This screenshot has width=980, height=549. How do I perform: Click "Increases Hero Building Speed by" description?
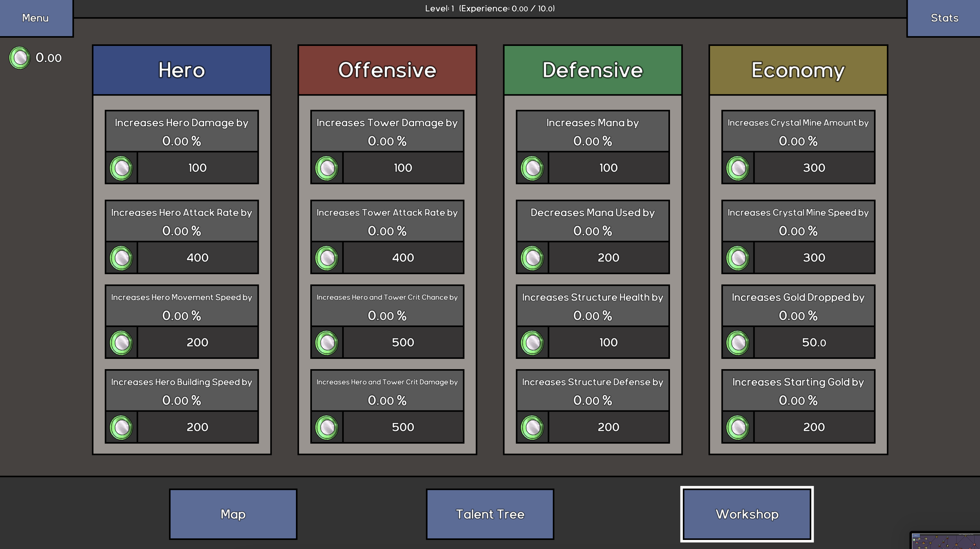tap(182, 382)
